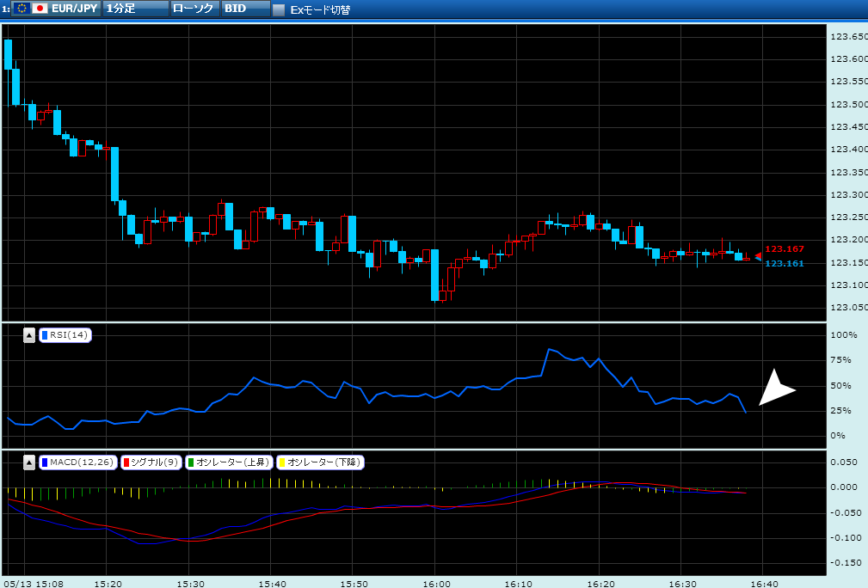This screenshot has height=588, width=868.
Task: Change the 1分足 timeframe dropdown
Action: pos(136,9)
